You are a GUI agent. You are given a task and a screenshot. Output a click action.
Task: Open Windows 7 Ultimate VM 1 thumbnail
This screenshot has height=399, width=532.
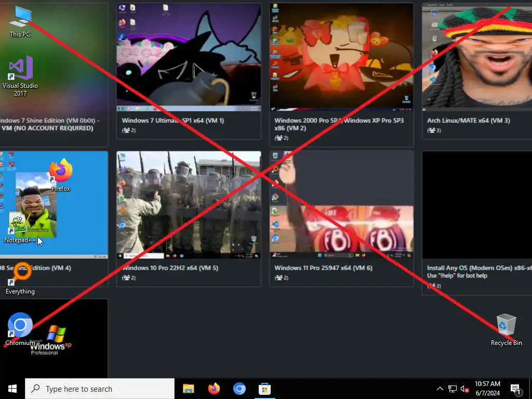[x=189, y=57]
